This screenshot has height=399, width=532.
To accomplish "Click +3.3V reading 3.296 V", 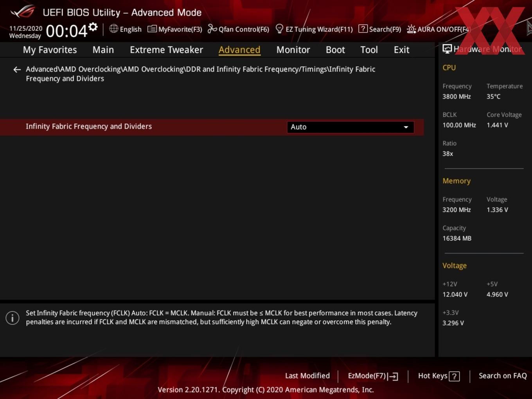I will tap(453, 323).
